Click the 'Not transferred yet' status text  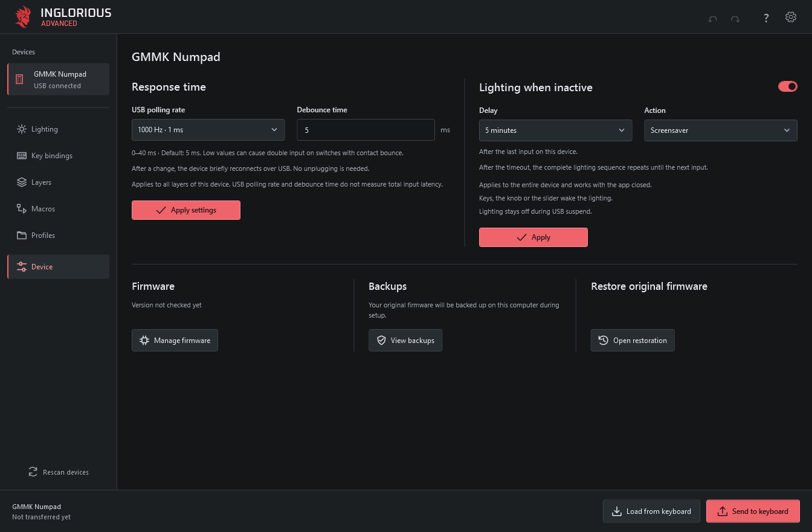tap(41, 517)
